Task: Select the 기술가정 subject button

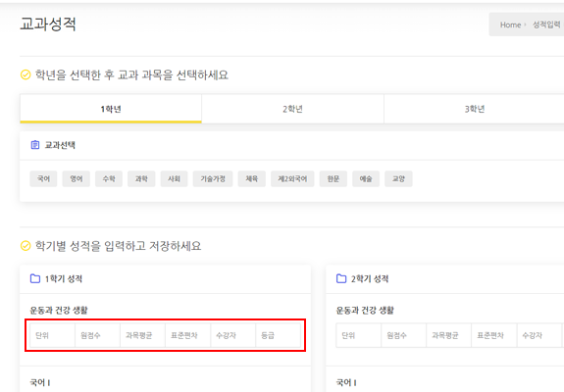Action: click(213, 178)
